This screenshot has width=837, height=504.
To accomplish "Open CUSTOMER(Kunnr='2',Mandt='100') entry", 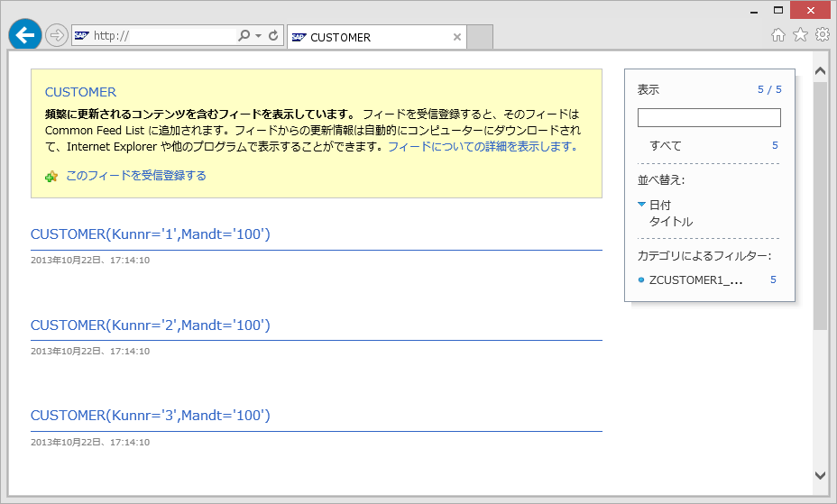I will tap(151, 325).
